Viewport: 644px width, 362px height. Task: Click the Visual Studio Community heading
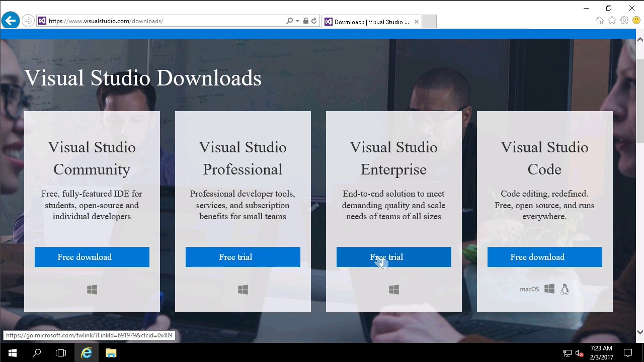92,158
